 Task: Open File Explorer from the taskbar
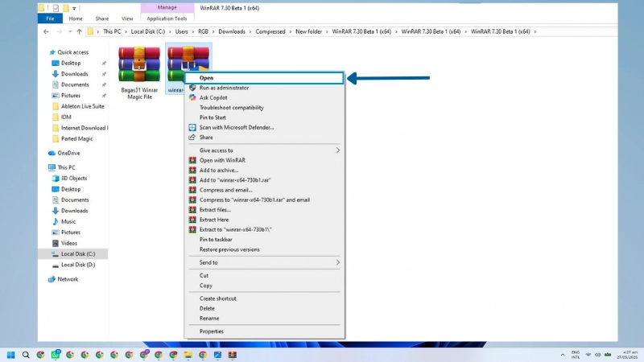[188, 355]
